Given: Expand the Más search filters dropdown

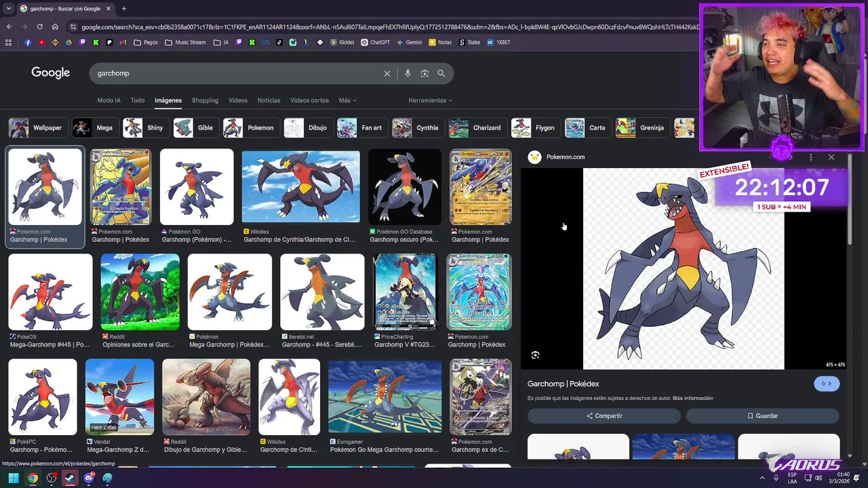Looking at the screenshot, I should pos(347,100).
